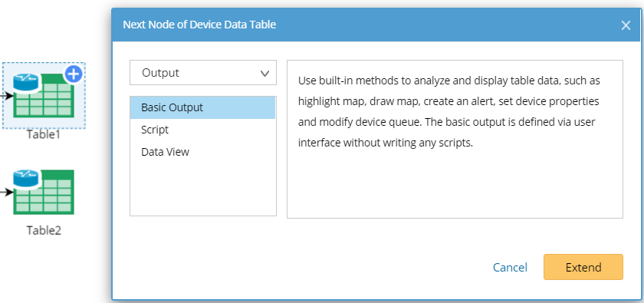
Task: Click the blue plus icon on Table1
Action: pos(74,74)
